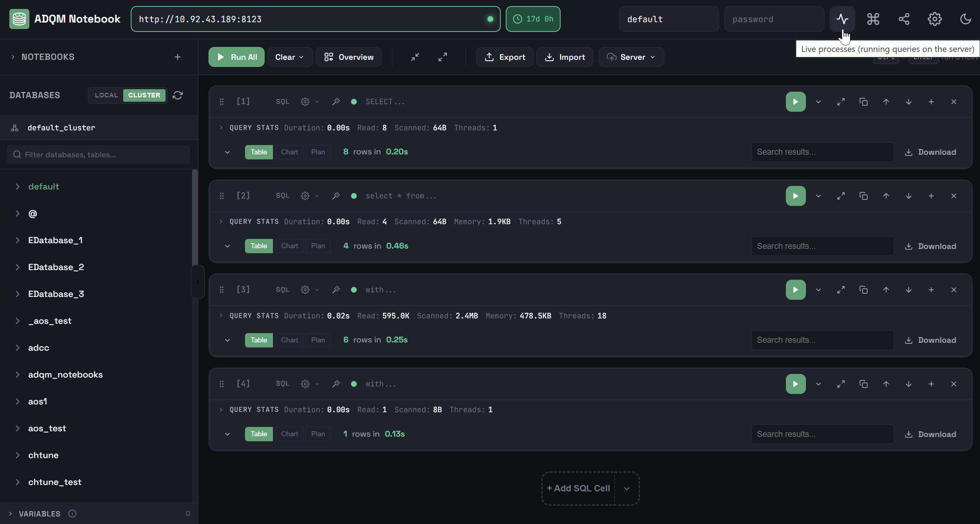Click Export in the toolbar
This screenshot has width=980, height=524.
pos(504,57)
